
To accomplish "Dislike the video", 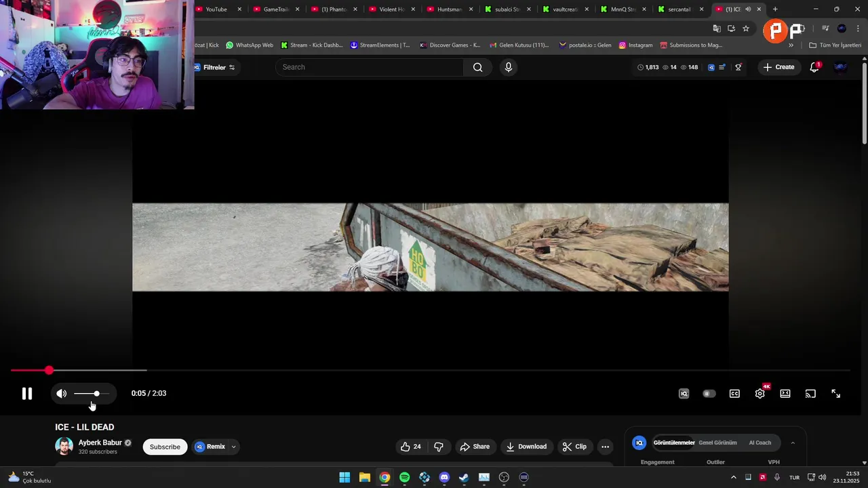I will 439,447.
